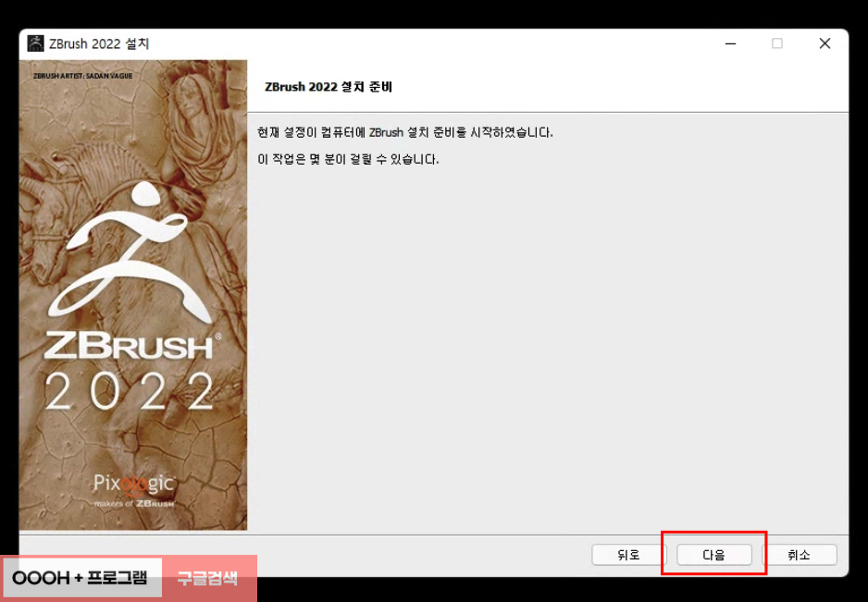Image resolution: width=868 pixels, height=602 pixels.
Task: Click the ZBrush 2022 splash artwork
Action: tap(133, 295)
